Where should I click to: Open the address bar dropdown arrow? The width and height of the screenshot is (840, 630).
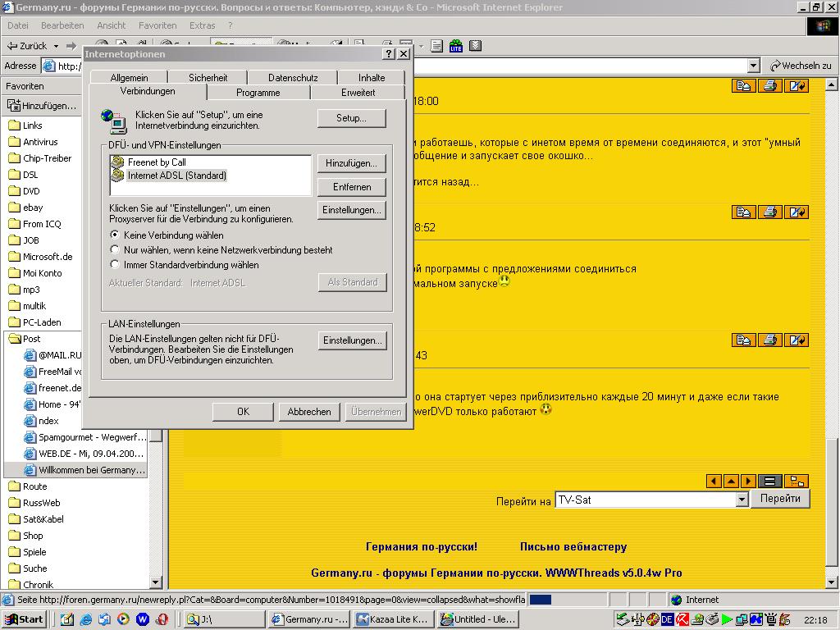pos(754,66)
